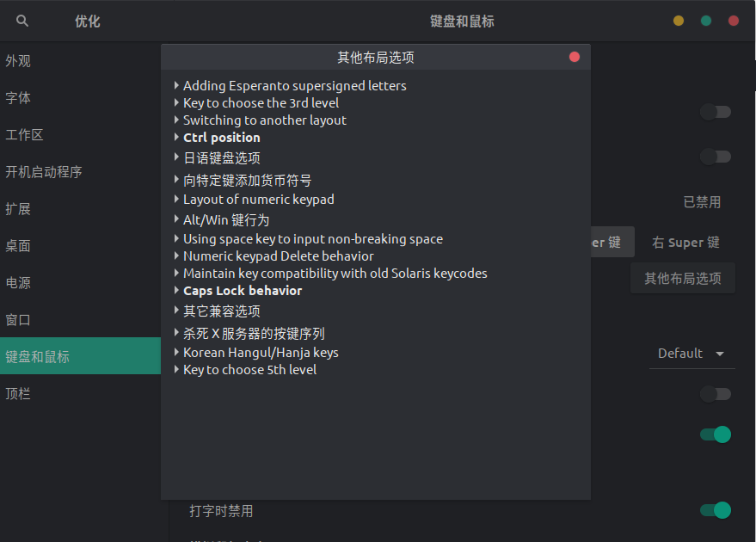The image size is (756, 542).
Task: Expand Key to choose the 3rd level
Action: tap(261, 102)
